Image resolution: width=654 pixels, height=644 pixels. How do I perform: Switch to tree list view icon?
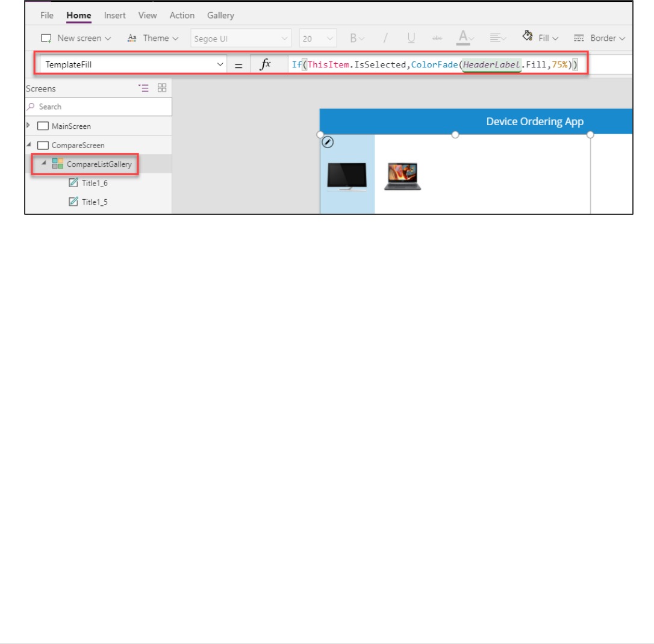pos(143,88)
